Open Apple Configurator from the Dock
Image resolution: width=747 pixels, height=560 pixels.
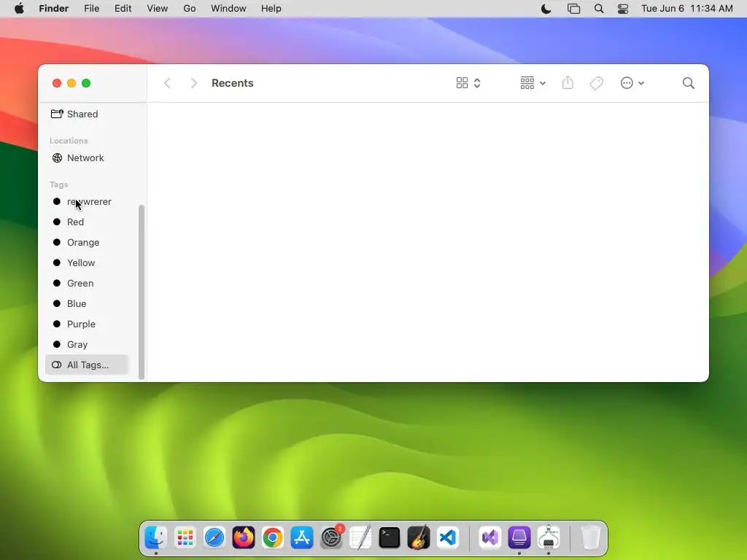(519, 537)
